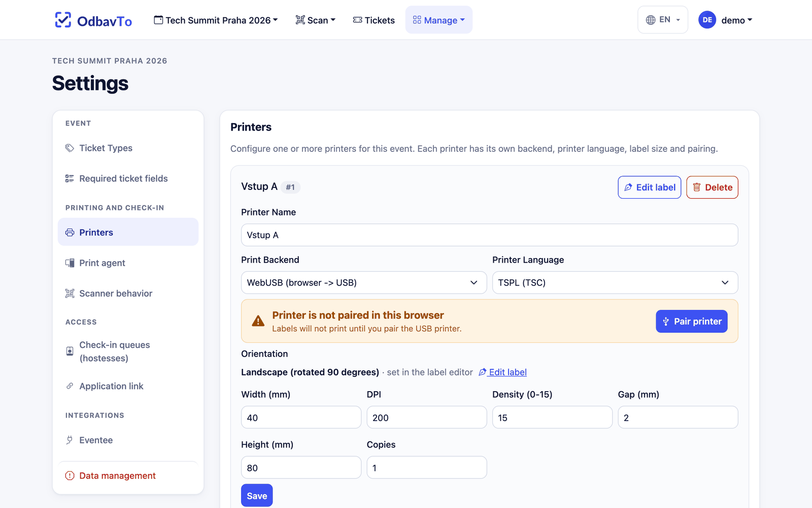Click the link icon for Application link
The height and width of the screenshot is (508, 812).
(70, 386)
